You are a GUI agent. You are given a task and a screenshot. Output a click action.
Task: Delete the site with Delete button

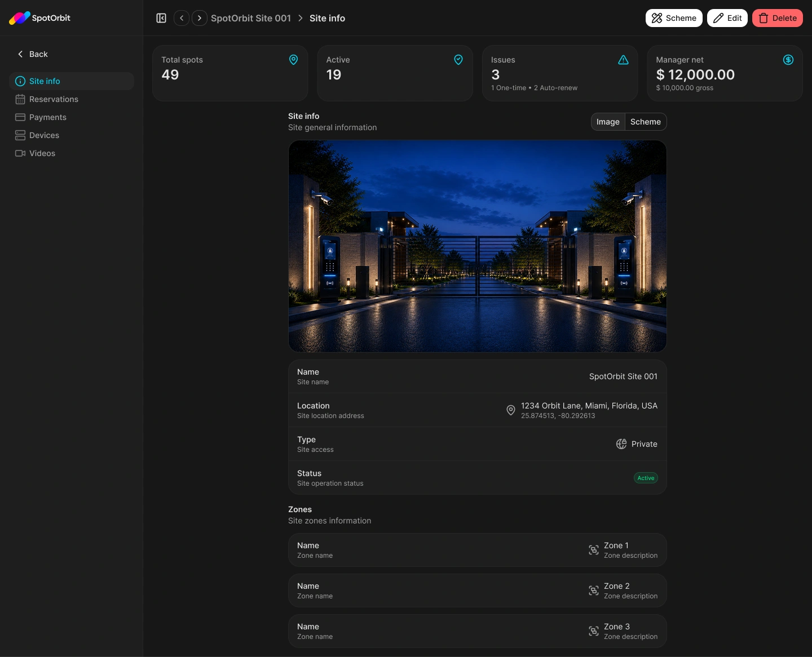(778, 18)
